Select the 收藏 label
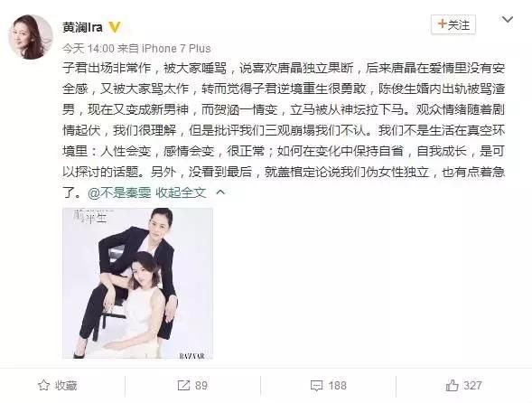 coord(66,386)
